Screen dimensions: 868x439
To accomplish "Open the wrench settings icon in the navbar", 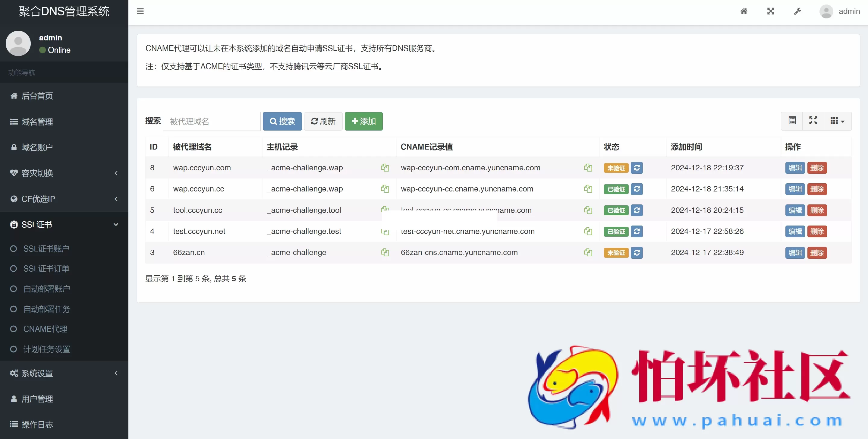I will tap(797, 11).
